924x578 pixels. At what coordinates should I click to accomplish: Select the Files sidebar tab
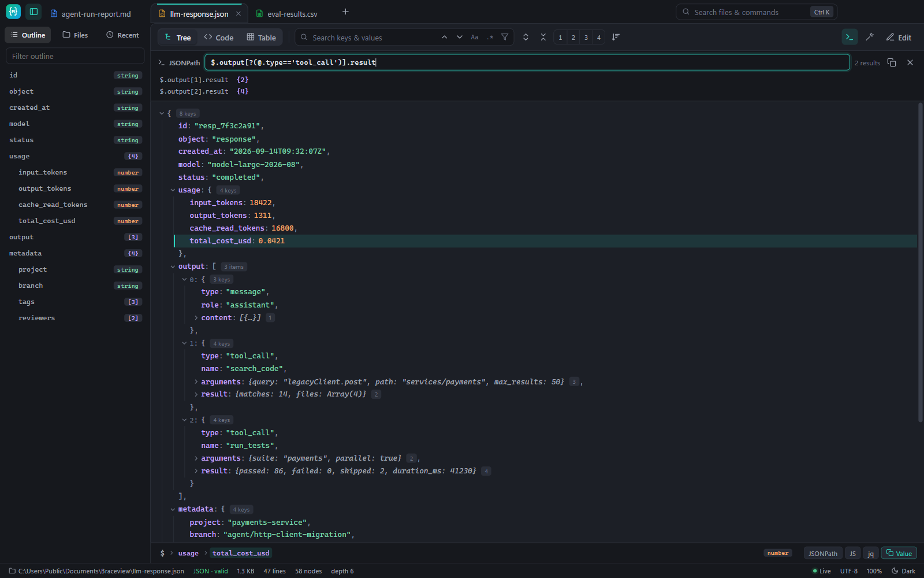coord(75,35)
